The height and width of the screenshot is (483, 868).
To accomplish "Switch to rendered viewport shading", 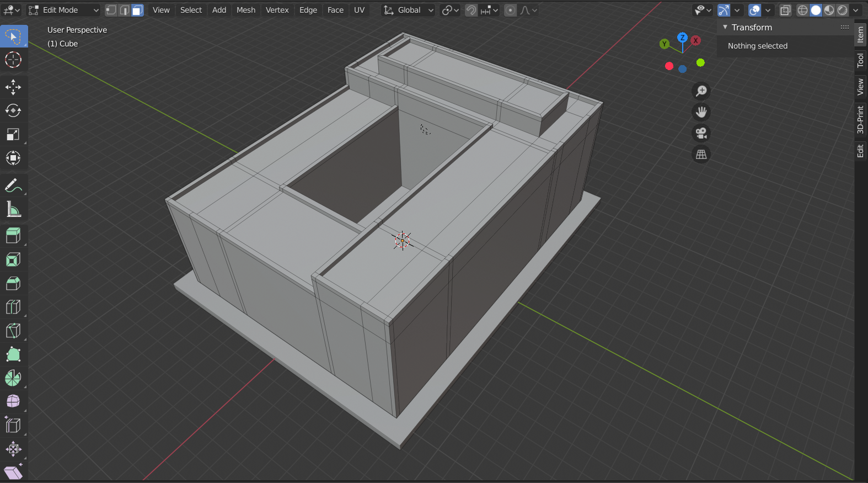I will coord(843,10).
